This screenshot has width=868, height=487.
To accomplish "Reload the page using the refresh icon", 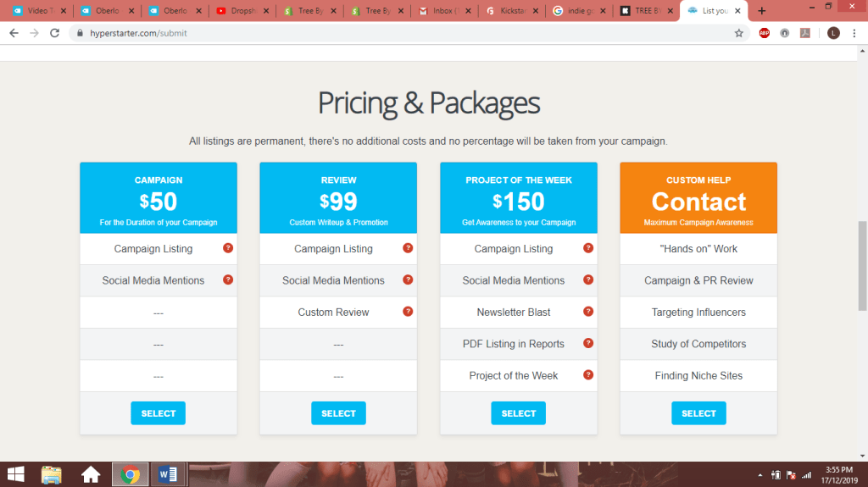I will pyautogui.click(x=55, y=33).
